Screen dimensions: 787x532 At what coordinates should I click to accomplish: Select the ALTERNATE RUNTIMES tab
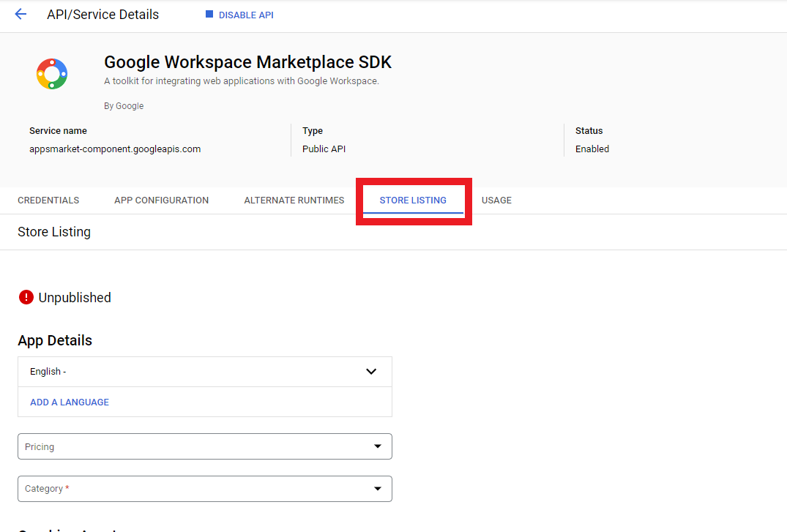[294, 201]
